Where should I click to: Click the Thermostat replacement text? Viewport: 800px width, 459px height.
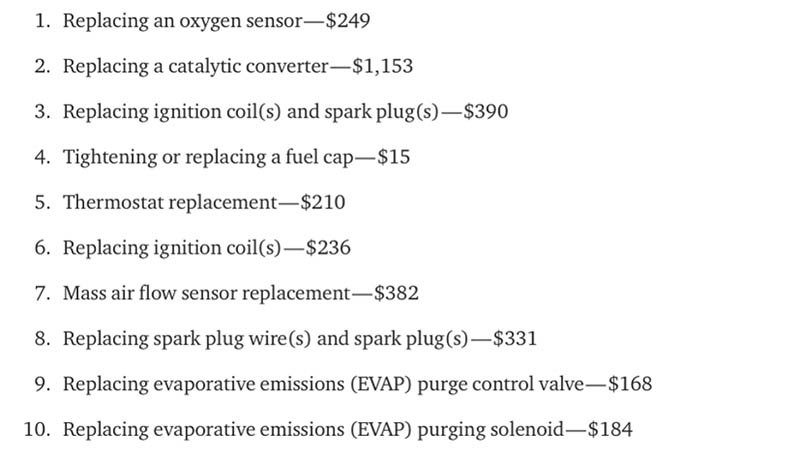click(x=168, y=202)
